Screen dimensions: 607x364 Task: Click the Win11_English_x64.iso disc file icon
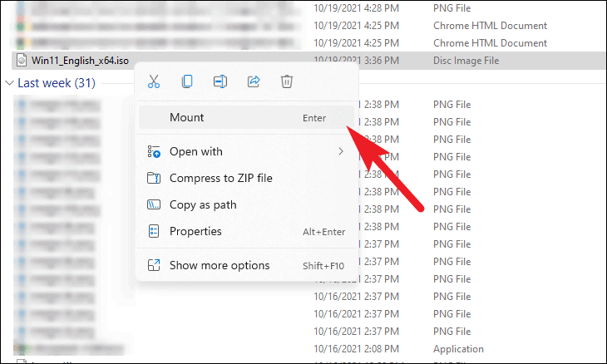22,61
